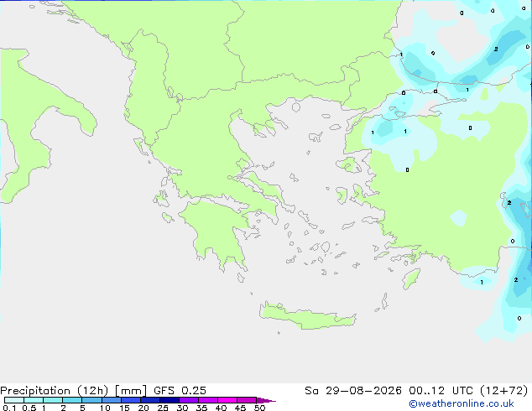
Task: Click the "00..12 UTC (12+72)" time text
Action: pyautogui.click(x=468, y=391)
